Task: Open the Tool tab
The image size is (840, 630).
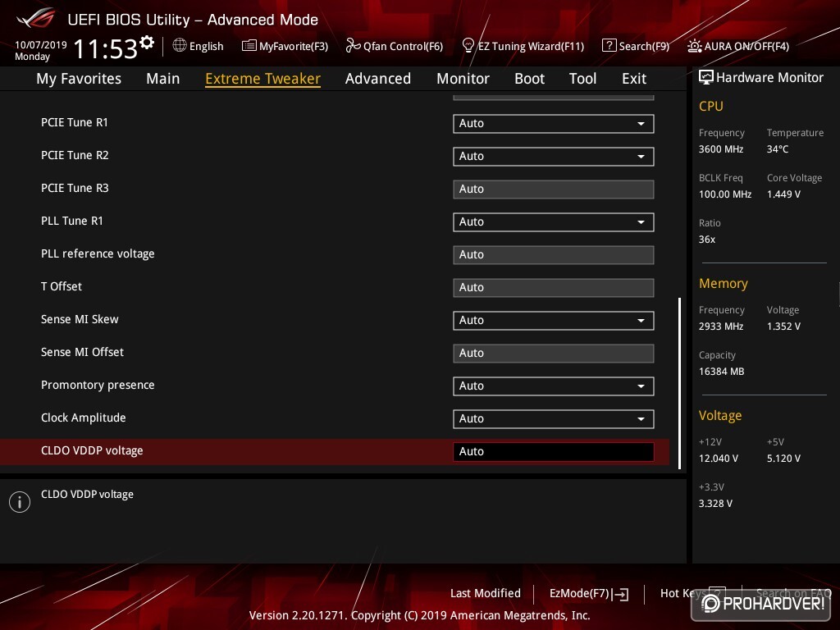Action: pos(582,79)
